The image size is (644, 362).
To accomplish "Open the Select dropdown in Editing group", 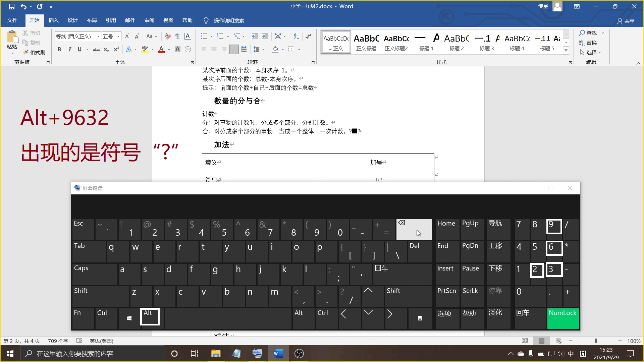I will pos(591,52).
